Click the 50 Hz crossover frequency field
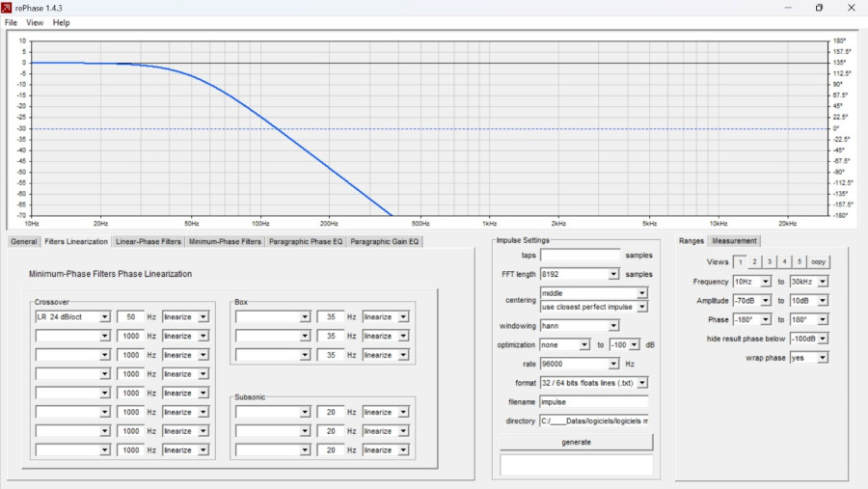 point(130,316)
